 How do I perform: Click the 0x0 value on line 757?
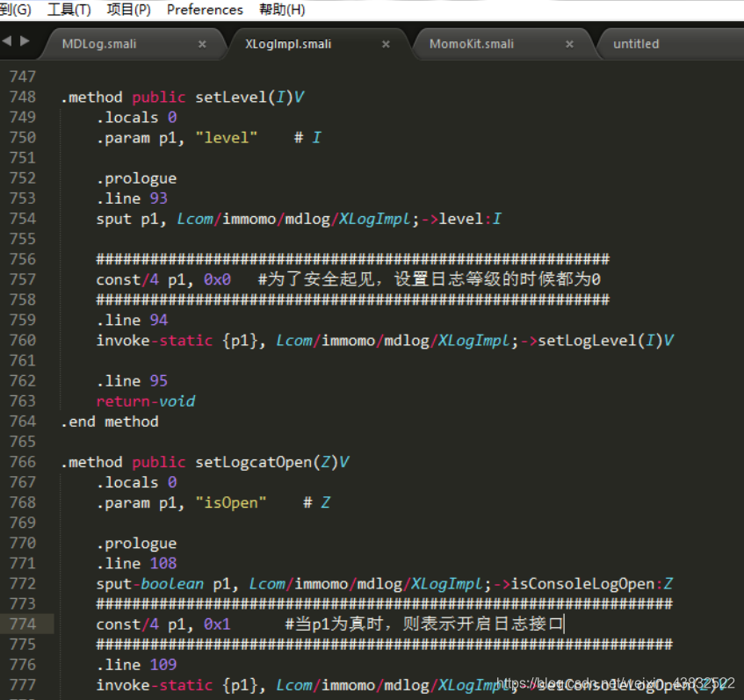pos(217,280)
